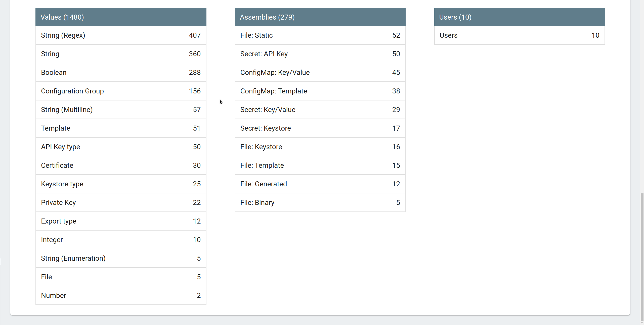Click the Assemblies (279) table header
This screenshot has width=644, height=325.
click(320, 17)
